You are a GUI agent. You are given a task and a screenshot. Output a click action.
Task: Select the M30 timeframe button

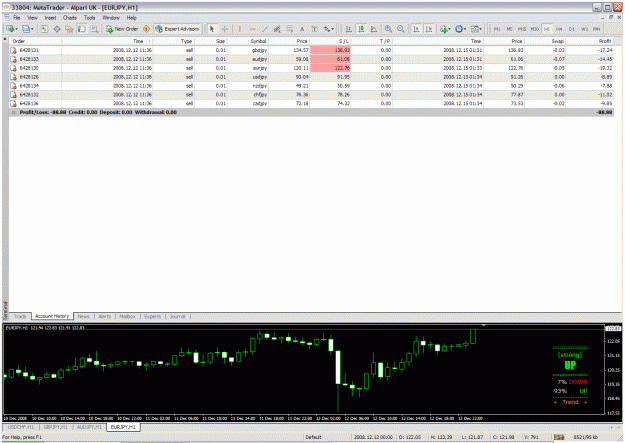[x=535, y=29]
